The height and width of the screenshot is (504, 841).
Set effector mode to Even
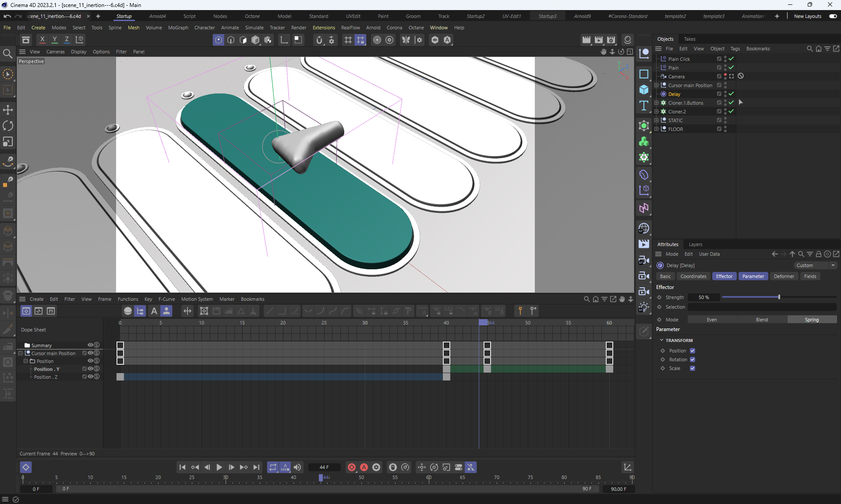click(x=712, y=320)
